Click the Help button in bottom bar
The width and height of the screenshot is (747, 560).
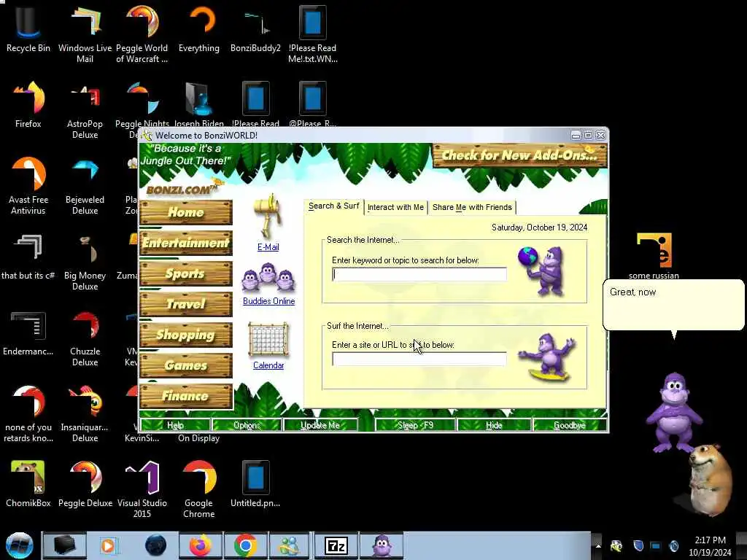(x=175, y=425)
